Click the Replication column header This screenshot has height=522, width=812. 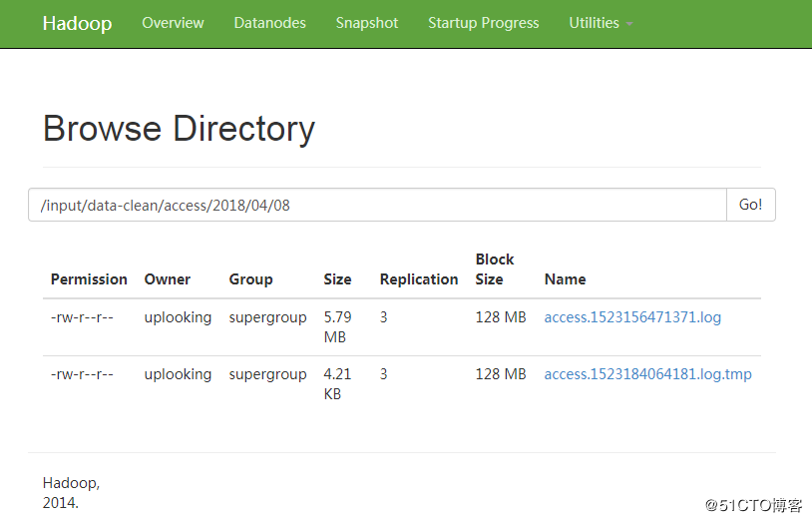point(419,279)
